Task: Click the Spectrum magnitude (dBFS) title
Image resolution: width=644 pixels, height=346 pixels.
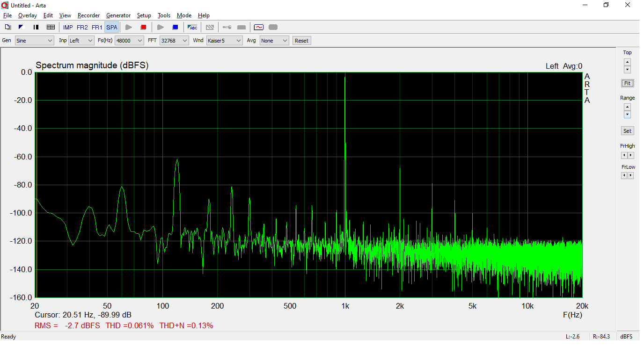Action: coord(92,65)
